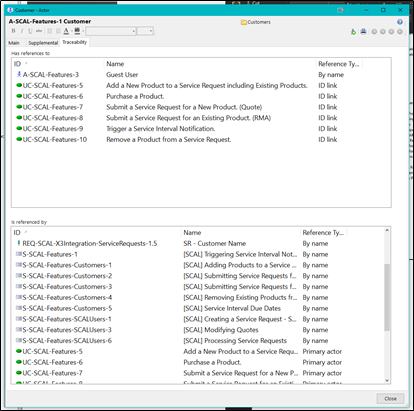Select 'Submit a Service Request for a New P...' row
The width and height of the screenshot is (414, 411).
(198, 373)
